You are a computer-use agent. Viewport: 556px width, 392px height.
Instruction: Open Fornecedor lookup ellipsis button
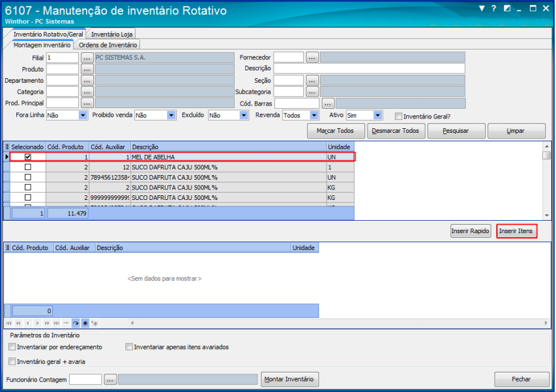pos(312,57)
